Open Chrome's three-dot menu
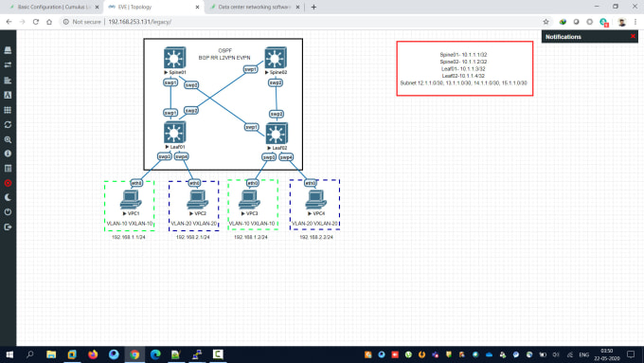644x363 pixels. 635,22
